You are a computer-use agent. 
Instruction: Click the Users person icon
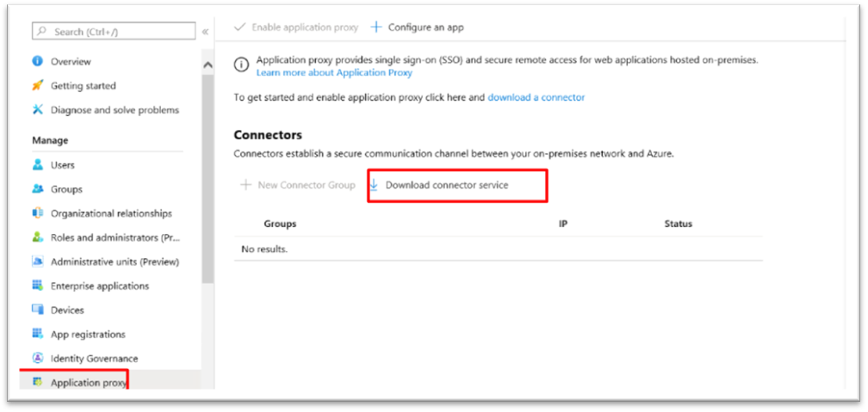point(38,165)
